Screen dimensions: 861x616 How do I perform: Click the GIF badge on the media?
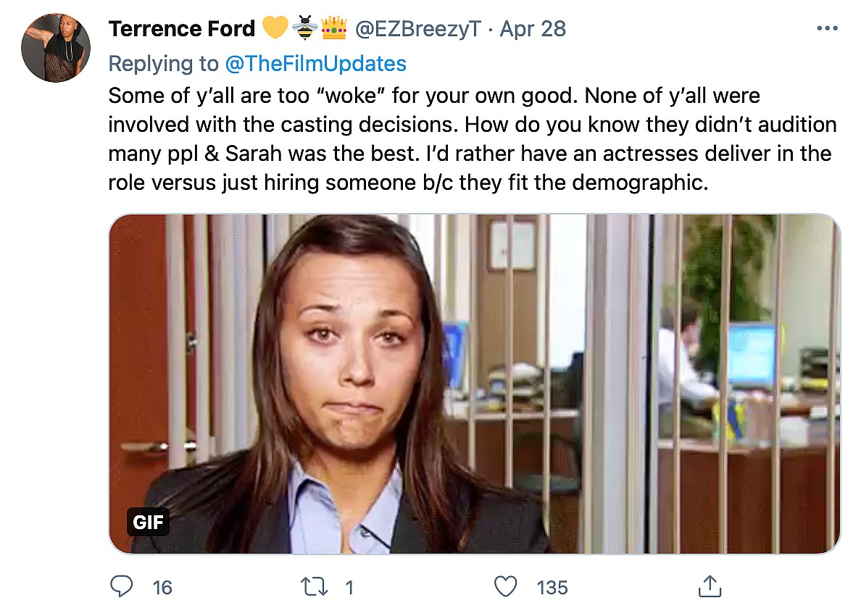point(148,521)
